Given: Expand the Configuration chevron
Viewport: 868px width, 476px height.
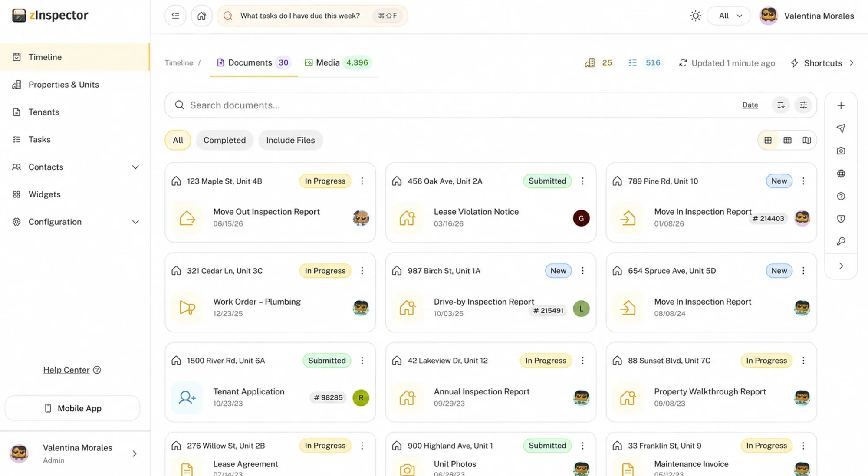Looking at the screenshot, I should pos(135,222).
